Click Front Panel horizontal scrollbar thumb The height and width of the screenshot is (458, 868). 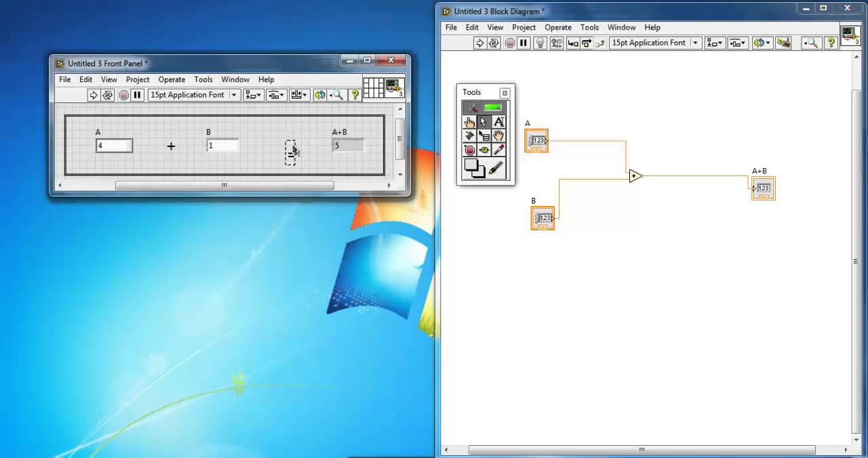(x=224, y=186)
